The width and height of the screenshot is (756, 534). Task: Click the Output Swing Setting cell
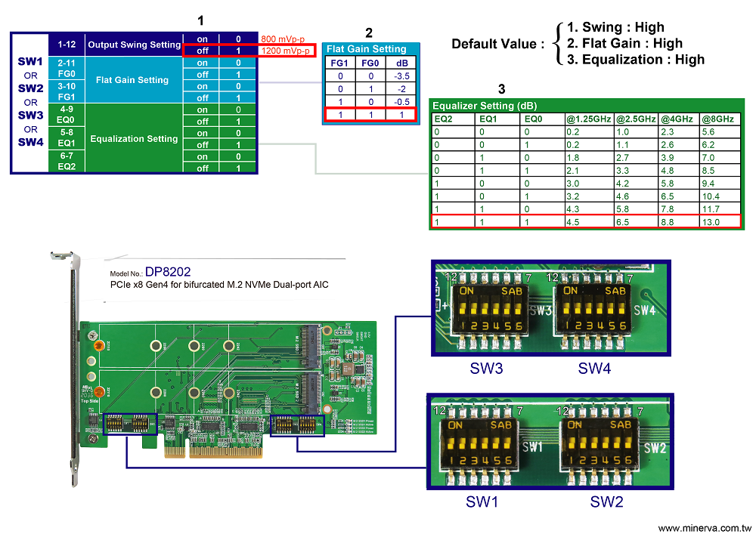(134, 45)
